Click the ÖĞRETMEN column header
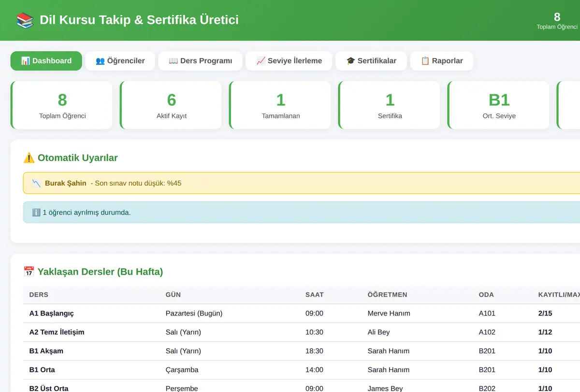 point(388,294)
